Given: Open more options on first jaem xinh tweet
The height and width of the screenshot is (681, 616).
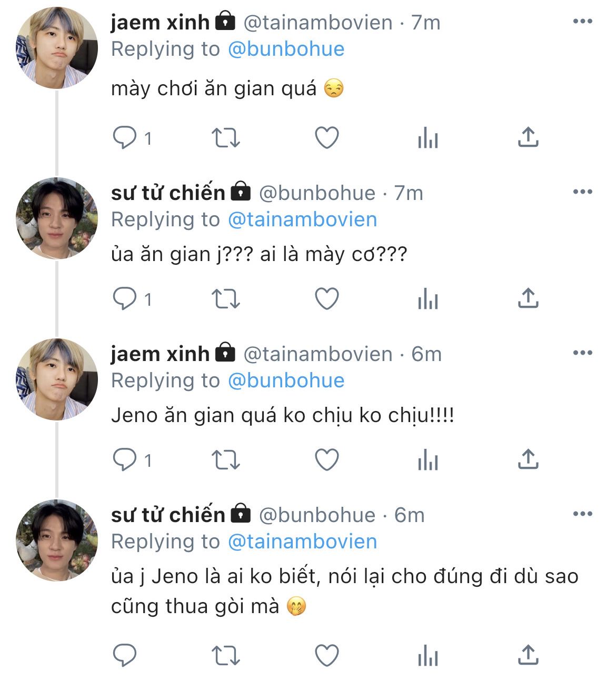Looking at the screenshot, I should pyautogui.click(x=582, y=22).
